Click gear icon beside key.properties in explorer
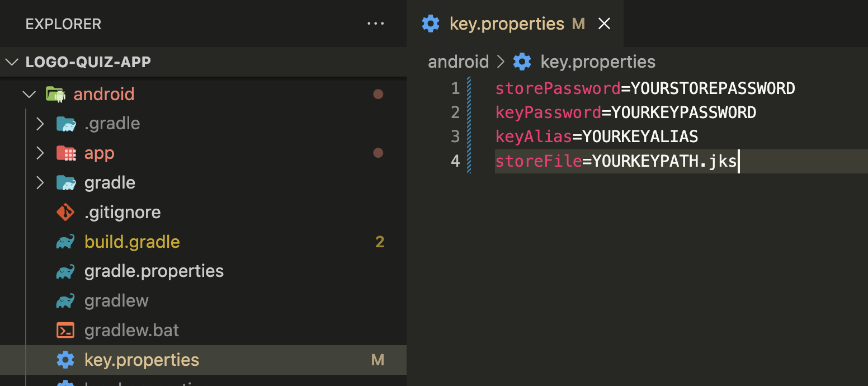Screen dimensions: 868x386 [65, 360]
